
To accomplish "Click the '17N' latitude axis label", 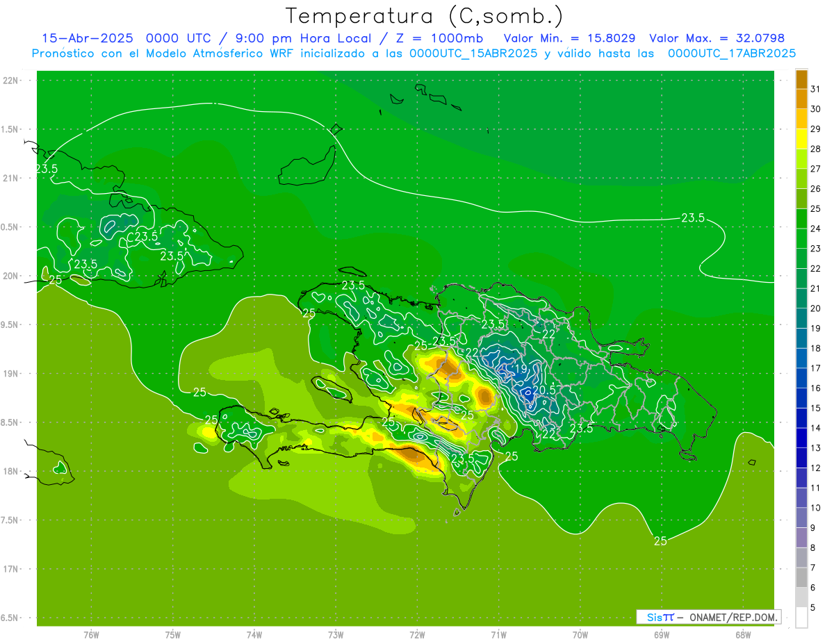I will click(x=10, y=569).
